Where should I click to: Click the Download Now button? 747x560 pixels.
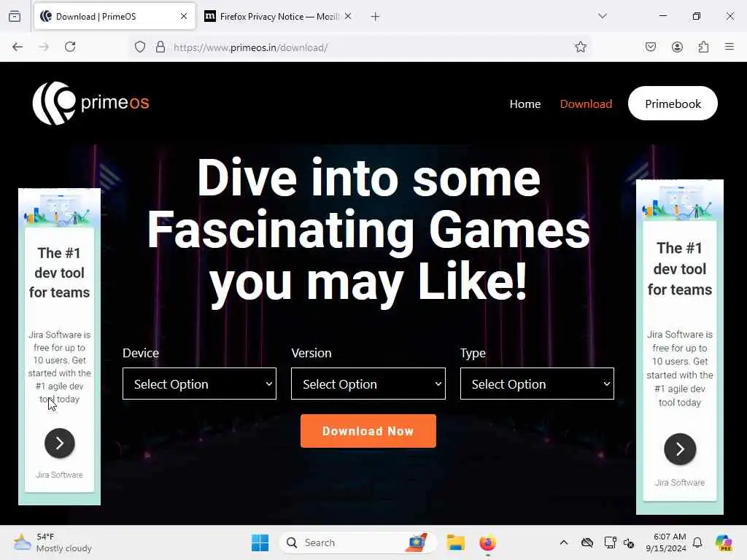[x=368, y=431]
